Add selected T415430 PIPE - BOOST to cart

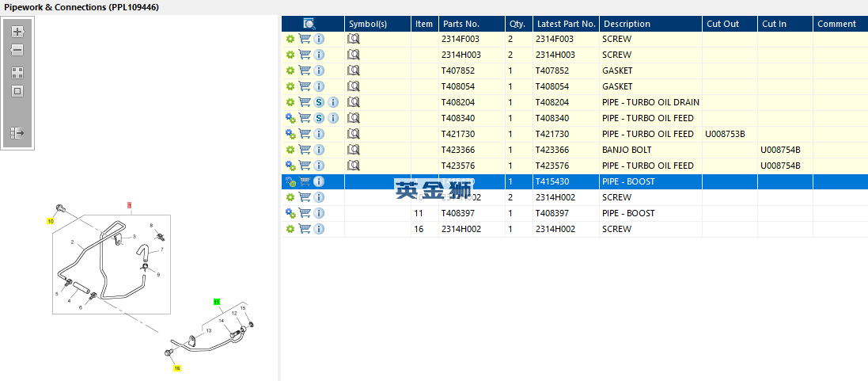304,181
